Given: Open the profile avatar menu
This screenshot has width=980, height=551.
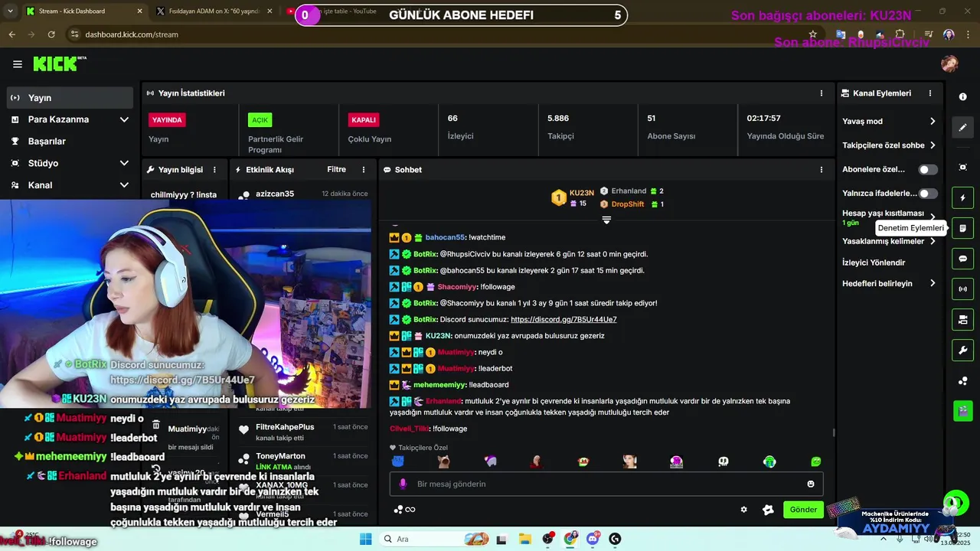Looking at the screenshot, I should pos(949,64).
